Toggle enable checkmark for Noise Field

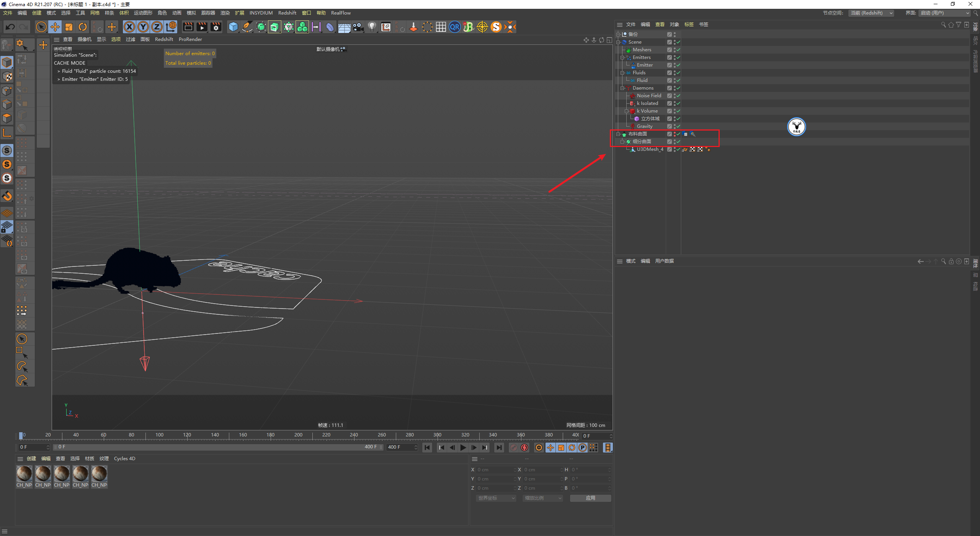coord(678,96)
